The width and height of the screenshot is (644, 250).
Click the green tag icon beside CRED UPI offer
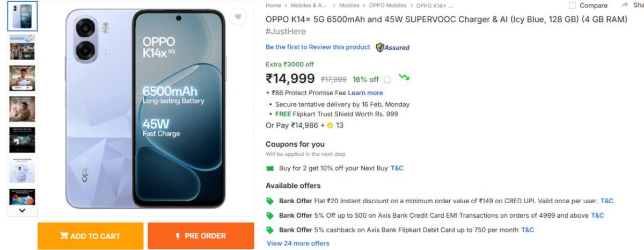pyautogui.click(x=270, y=201)
